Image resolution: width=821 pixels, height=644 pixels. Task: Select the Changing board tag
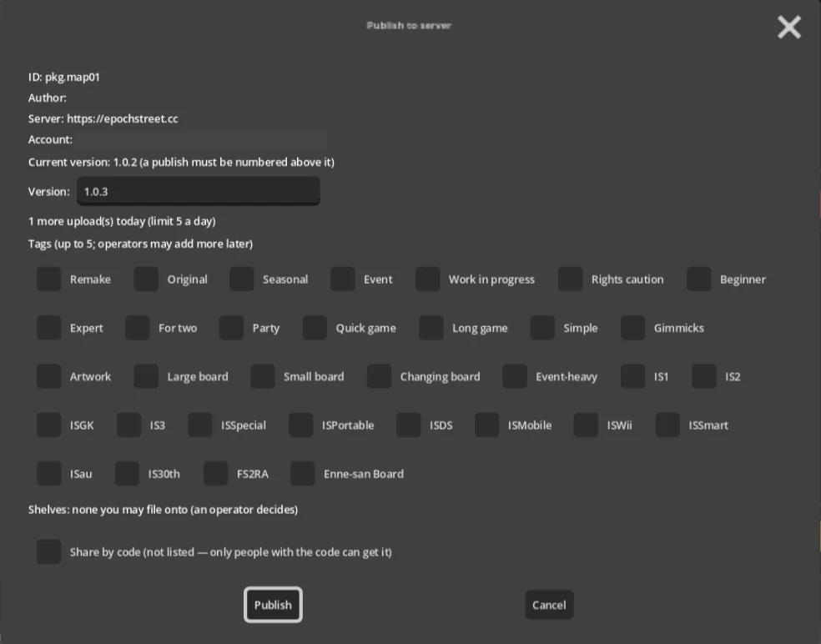tap(379, 376)
